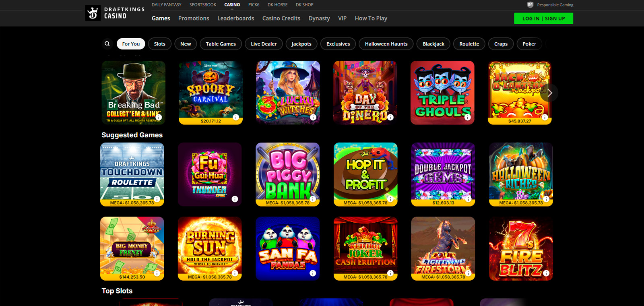Open the game search magnifier icon

pyautogui.click(x=107, y=44)
